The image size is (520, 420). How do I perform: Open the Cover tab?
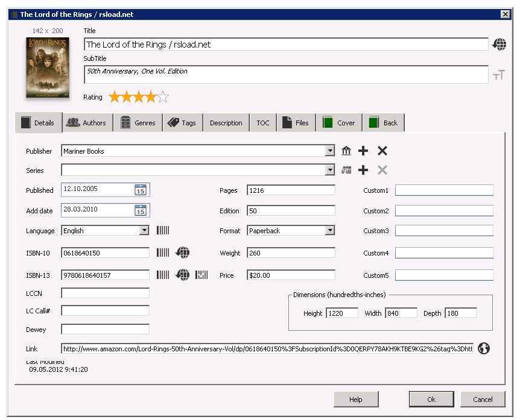[339, 122]
